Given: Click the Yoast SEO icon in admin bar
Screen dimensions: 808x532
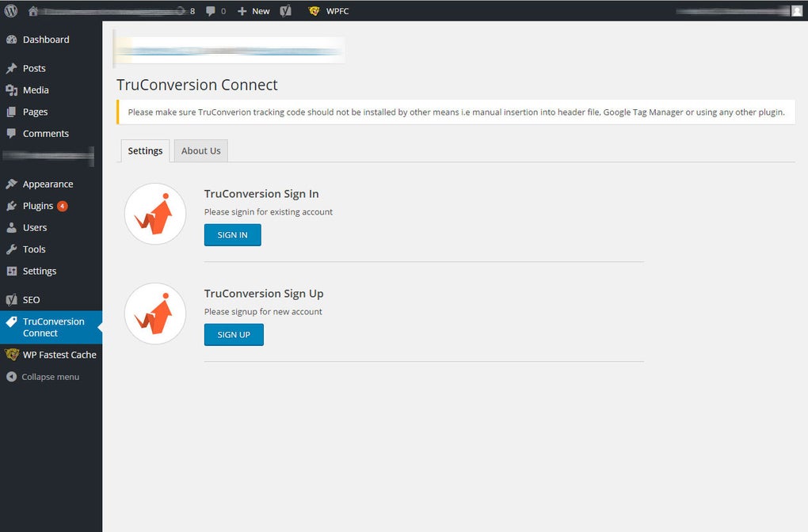Looking at the screenshot, I should click(285, 10).
